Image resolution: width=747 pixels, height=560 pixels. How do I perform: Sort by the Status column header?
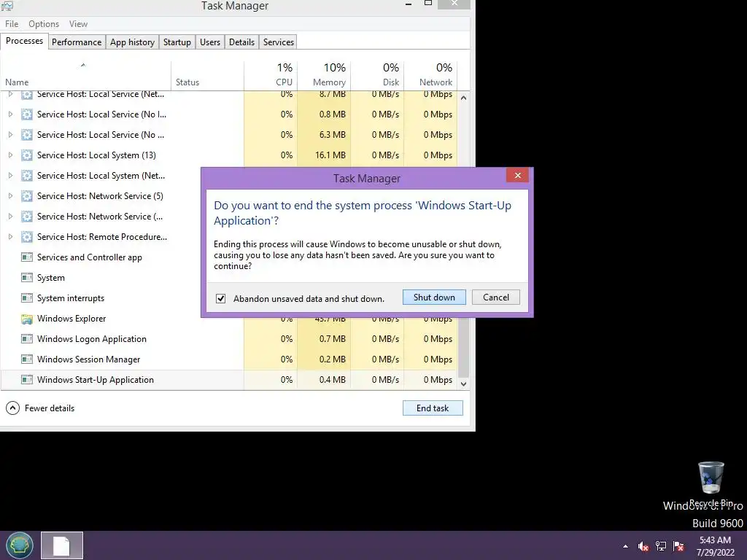click(207, 76)
